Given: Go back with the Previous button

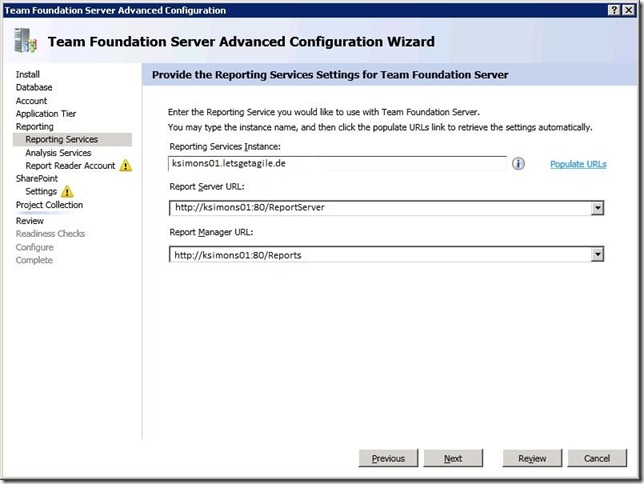Looking at the screenshot, I should click(388, 458).
